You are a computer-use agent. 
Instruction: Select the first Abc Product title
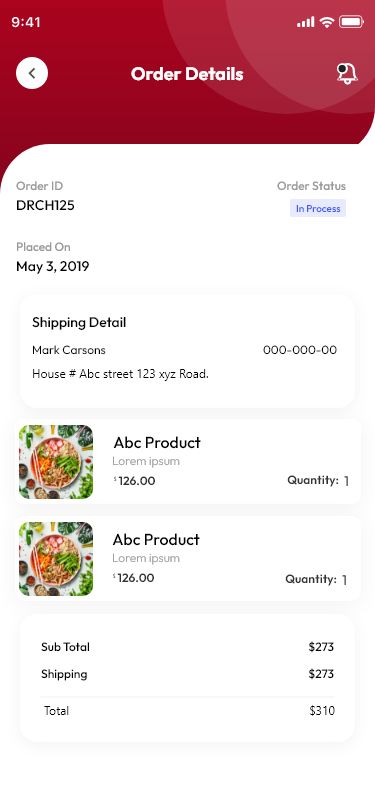[157, 443]
